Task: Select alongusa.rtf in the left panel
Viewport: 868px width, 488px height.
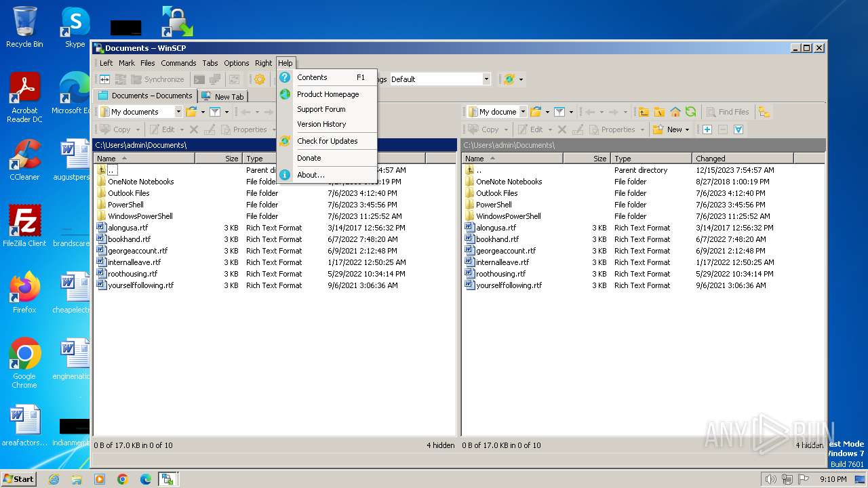Action: click(x=127, y=228)
